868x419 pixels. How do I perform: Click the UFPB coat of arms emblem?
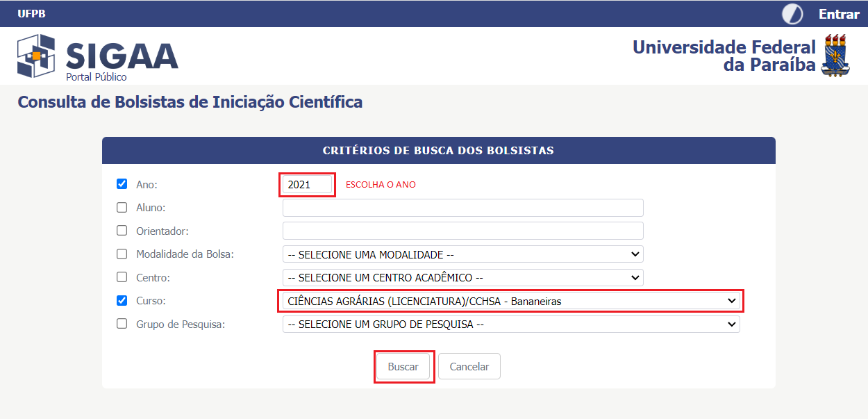click(x=835, y=55)
